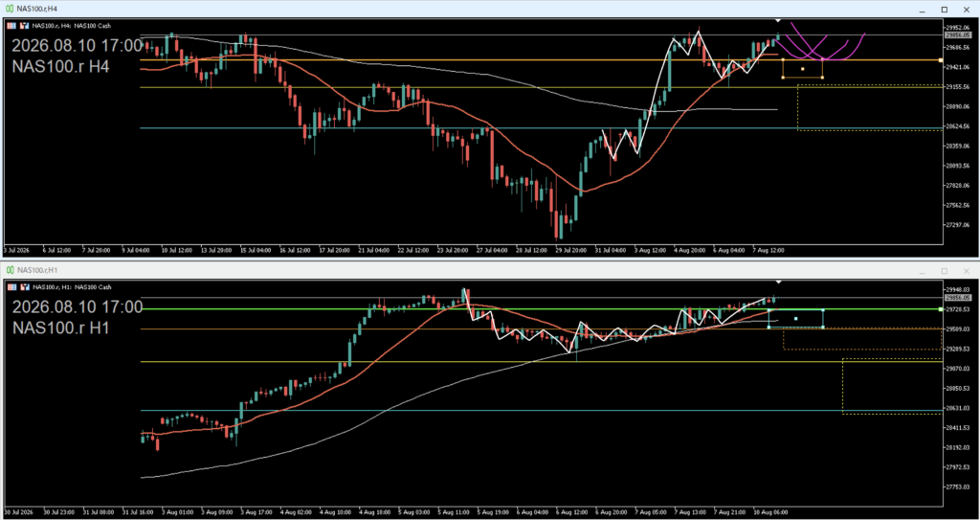Click price 27297.06 on the H4 price scale
Viewport: 980px width, 520px height.
(958, 225)
